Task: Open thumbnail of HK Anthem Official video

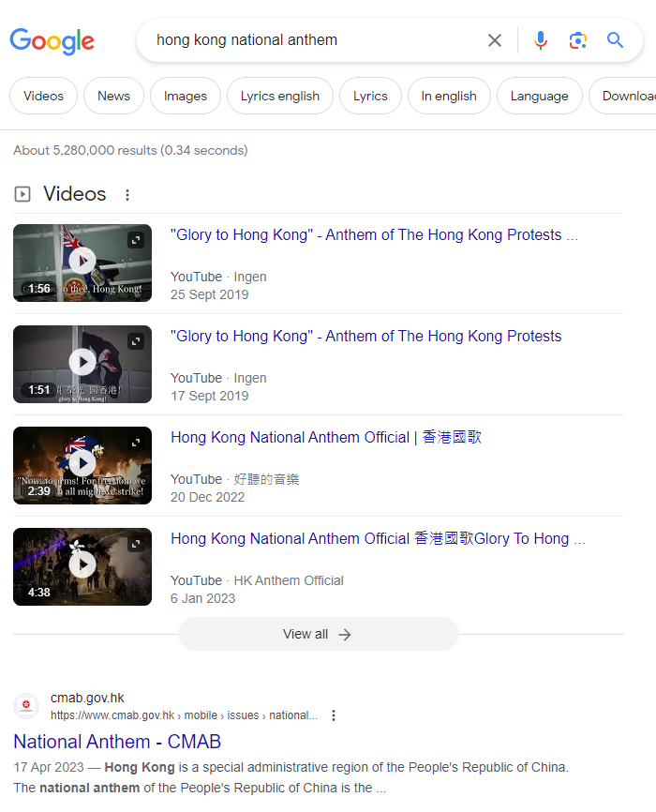Action: pyautogui.click(x=82, y=566)
